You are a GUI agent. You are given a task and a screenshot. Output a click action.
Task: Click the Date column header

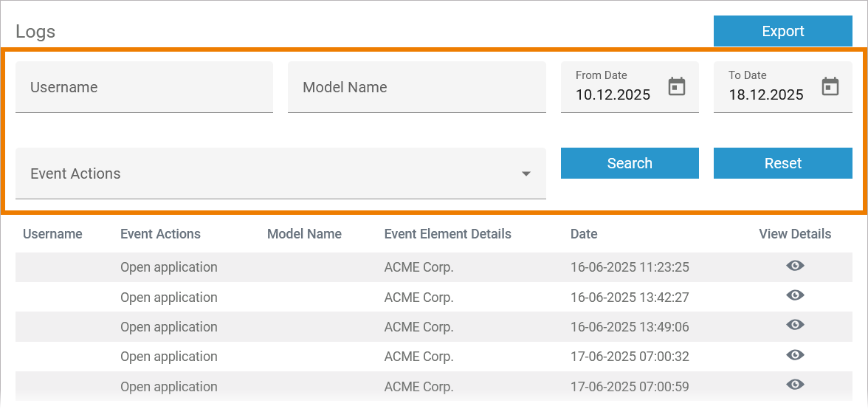[584, 234]
